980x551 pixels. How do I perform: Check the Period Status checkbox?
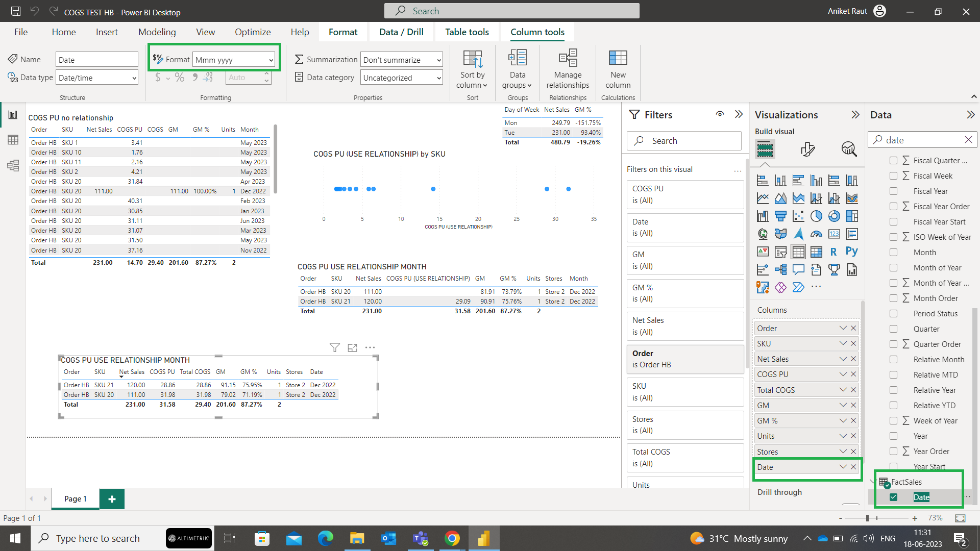(893, 314)
